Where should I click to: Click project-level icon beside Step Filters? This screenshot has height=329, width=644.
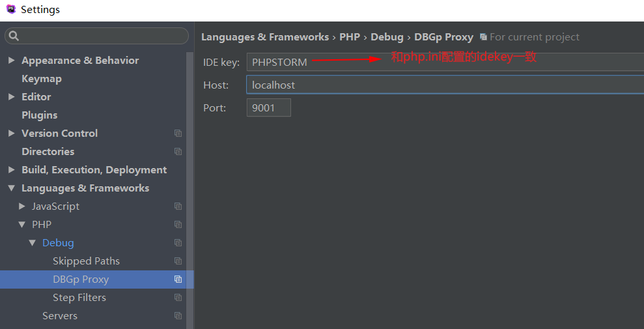[x=178, y=297]
